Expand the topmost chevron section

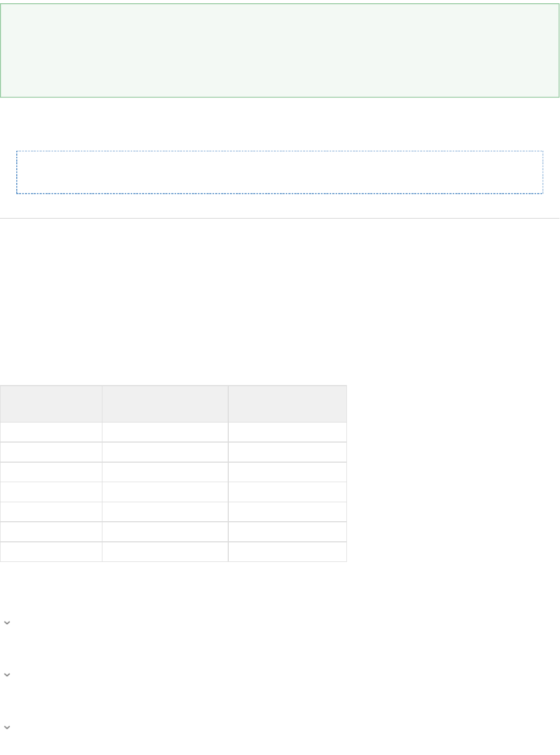coord(7,623)
